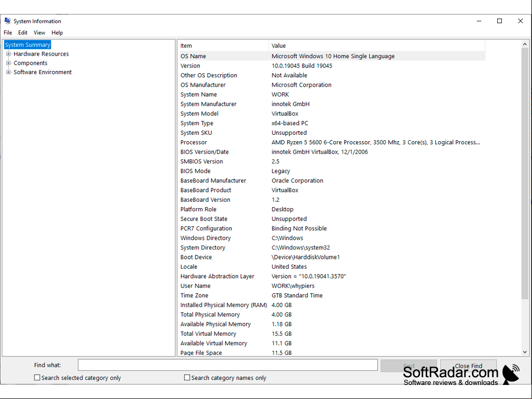The image size is (532, 399).
Task: Click the GTB Standard Time value
Action: [297, 296]
